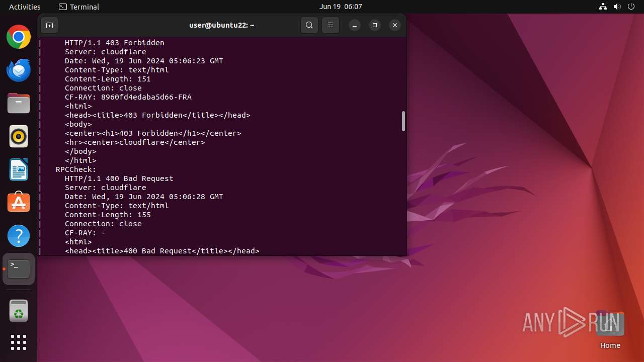Open the clock and calendar panel
This screenshot has height=362, width=644.
point(341,7)
